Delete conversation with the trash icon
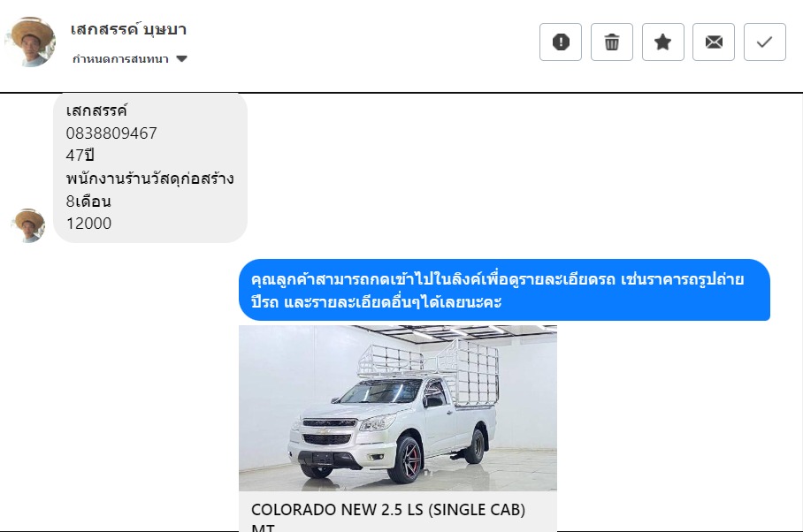 tap(611, 42)
